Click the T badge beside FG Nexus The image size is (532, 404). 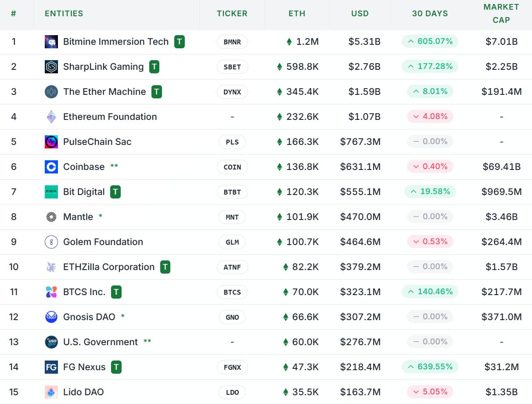coord(116,367)
